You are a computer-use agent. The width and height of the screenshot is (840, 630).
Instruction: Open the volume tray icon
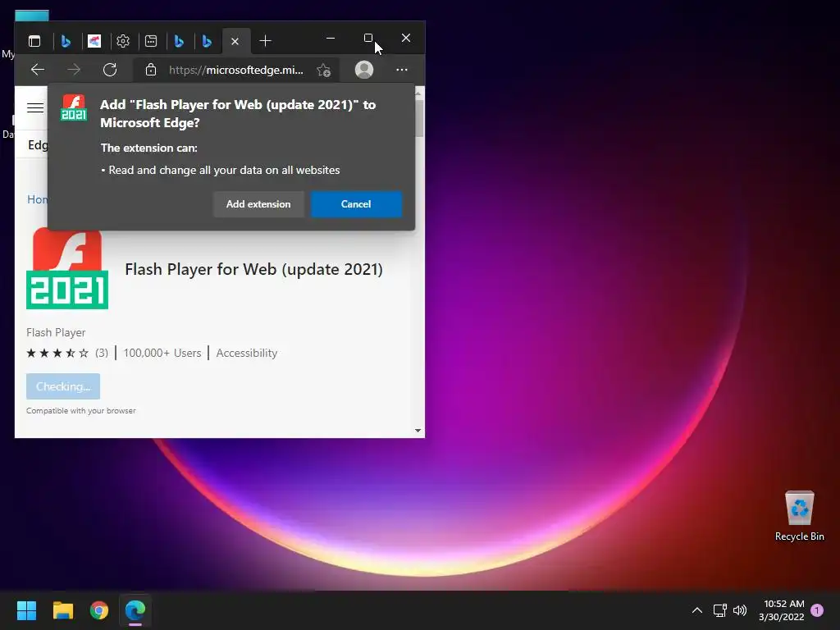point(740,610)
